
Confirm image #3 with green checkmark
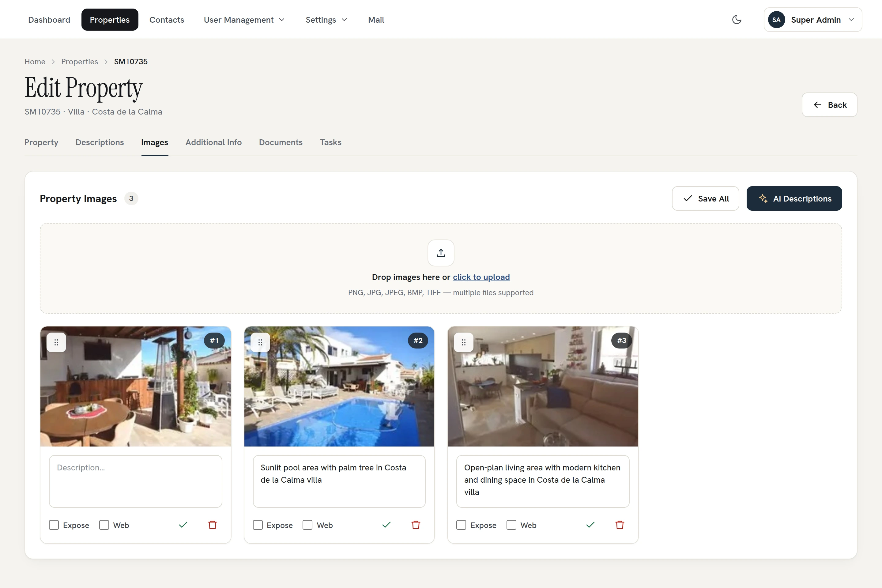[x=590, y=525]
